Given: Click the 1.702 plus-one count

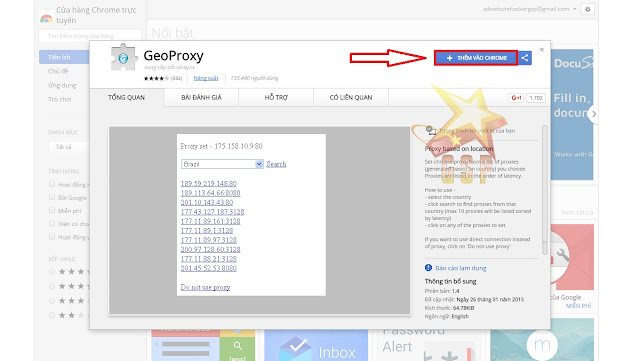Looking at the screenshot, I should click(x=536, y=98).
